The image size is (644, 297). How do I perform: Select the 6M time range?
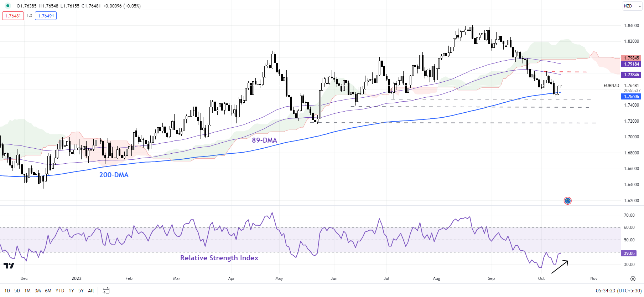[x=48, y=291]
